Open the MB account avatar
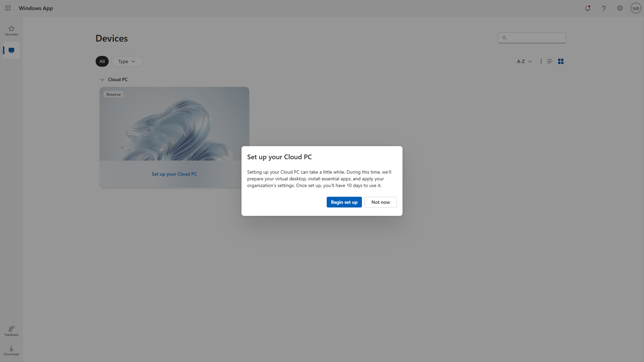 [636, 8]
